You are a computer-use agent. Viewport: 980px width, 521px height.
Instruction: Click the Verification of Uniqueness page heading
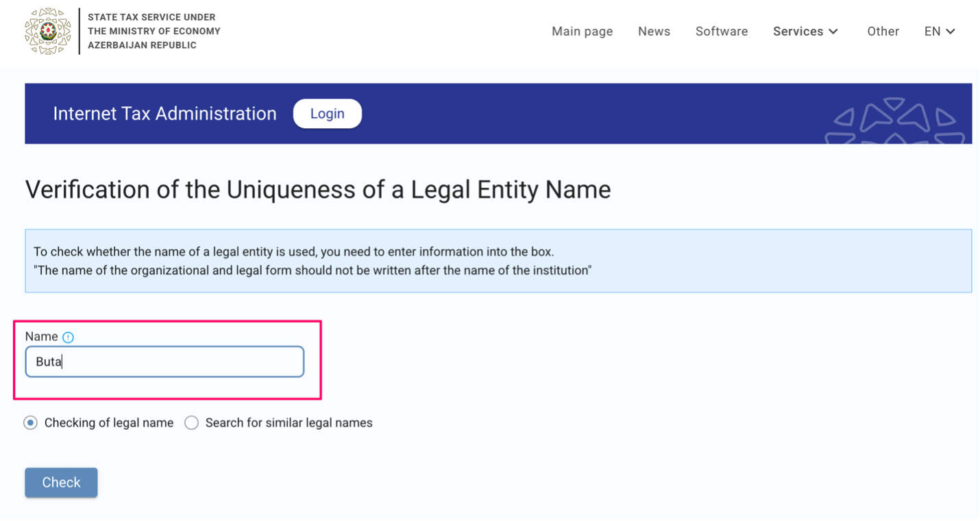click(317, 190)
